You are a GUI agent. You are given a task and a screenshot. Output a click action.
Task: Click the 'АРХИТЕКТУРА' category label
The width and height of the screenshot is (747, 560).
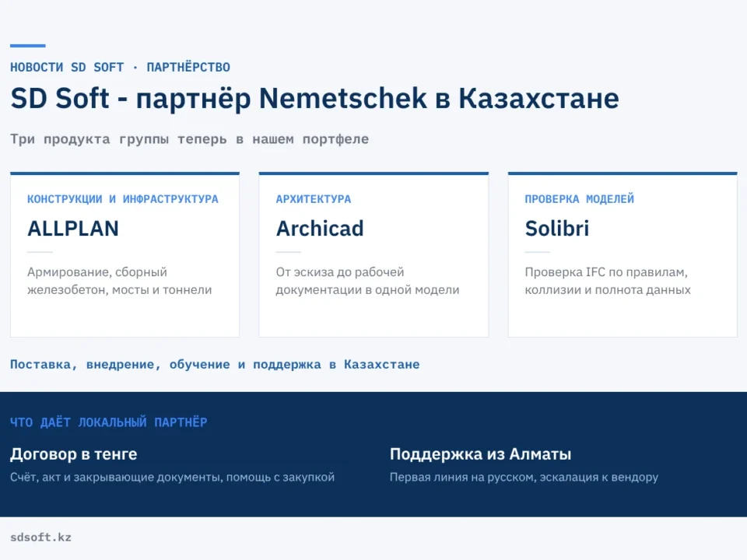[314, 199]
